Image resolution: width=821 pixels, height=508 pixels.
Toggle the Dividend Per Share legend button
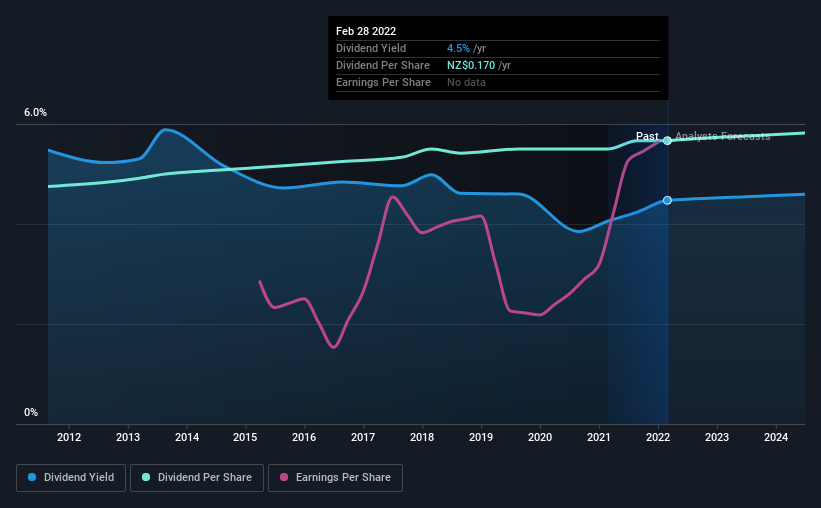tap(197, 478)
